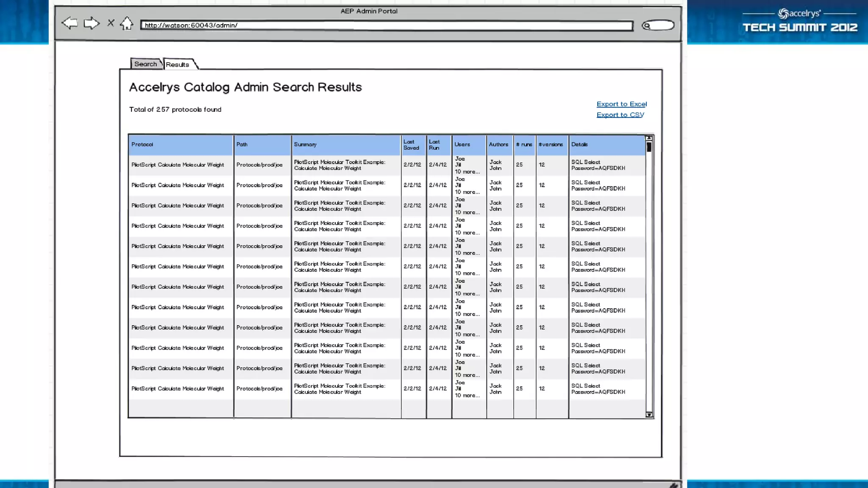The width and height of the screenshot is (868, 488).
Task: Click the scrollbar down arrow in table
Action: (649, 415)
